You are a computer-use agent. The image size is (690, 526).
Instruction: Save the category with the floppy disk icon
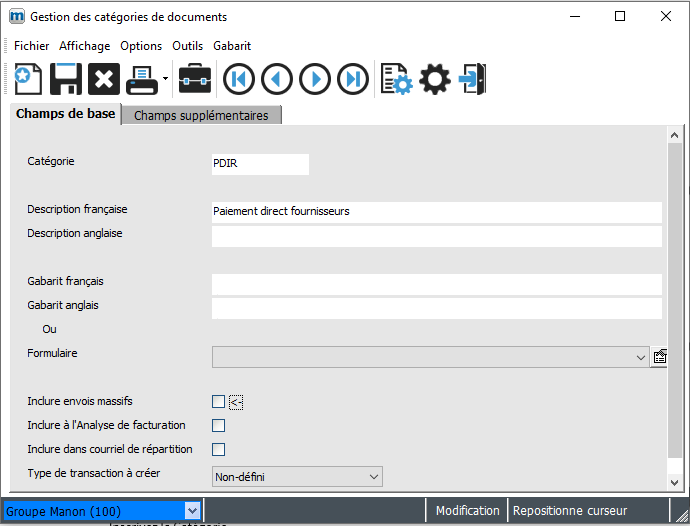[x=65, y=78]
